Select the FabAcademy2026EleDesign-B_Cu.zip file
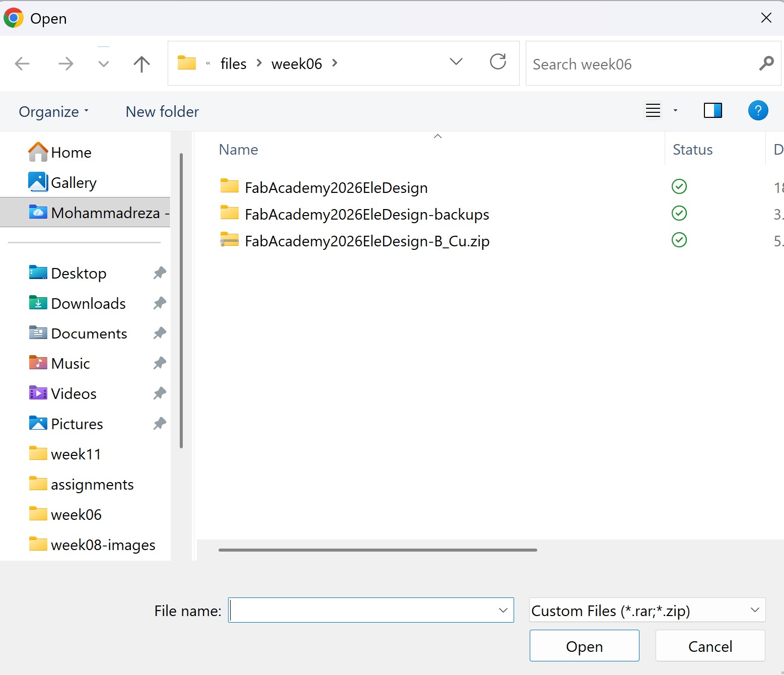The height and width of the screenshot is (675, 784). tap(367, 241)
